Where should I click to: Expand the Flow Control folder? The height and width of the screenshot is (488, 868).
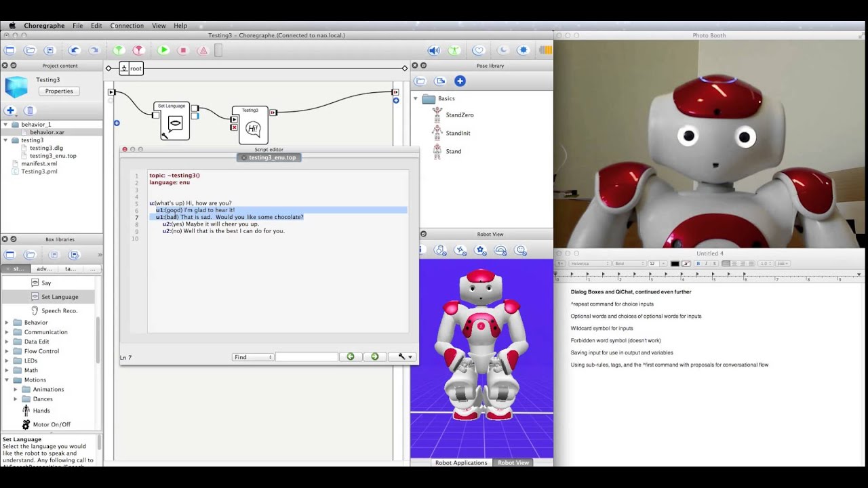click(7, 351)
